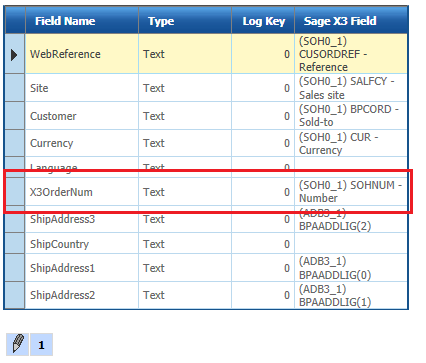The width and height of the screenshot is (426, 363).
Task: Select the row header for the Site row
Action: (15, 88)
